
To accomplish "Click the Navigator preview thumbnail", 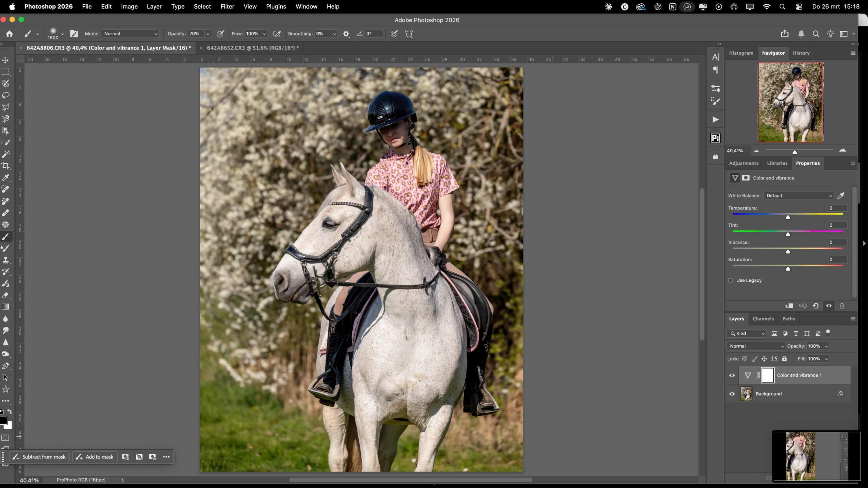I will (790, 103).
